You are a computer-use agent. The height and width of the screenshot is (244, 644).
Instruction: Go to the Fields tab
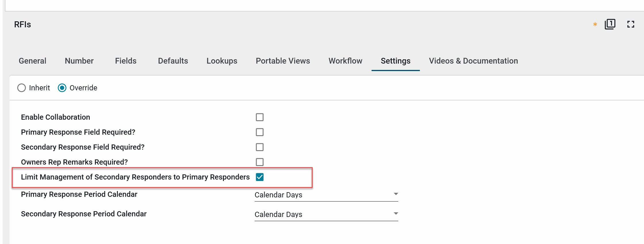click(126, 61)
